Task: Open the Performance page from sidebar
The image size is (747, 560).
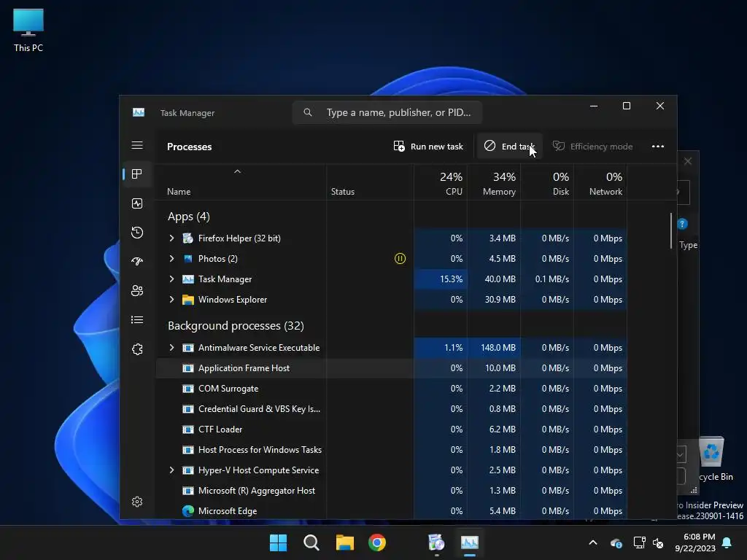Action: (137, 204)
